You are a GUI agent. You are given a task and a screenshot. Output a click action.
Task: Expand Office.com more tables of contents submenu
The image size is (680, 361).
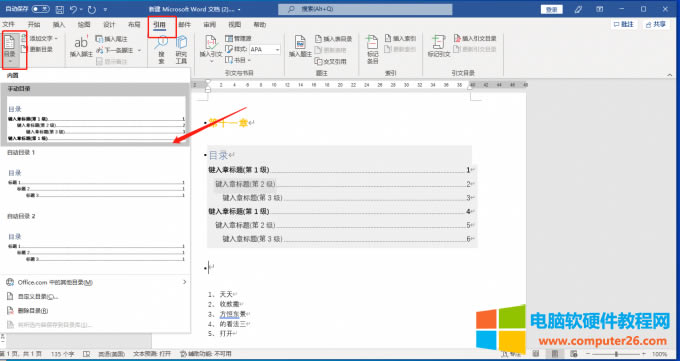pyautogui.click(x=95, y=282)
